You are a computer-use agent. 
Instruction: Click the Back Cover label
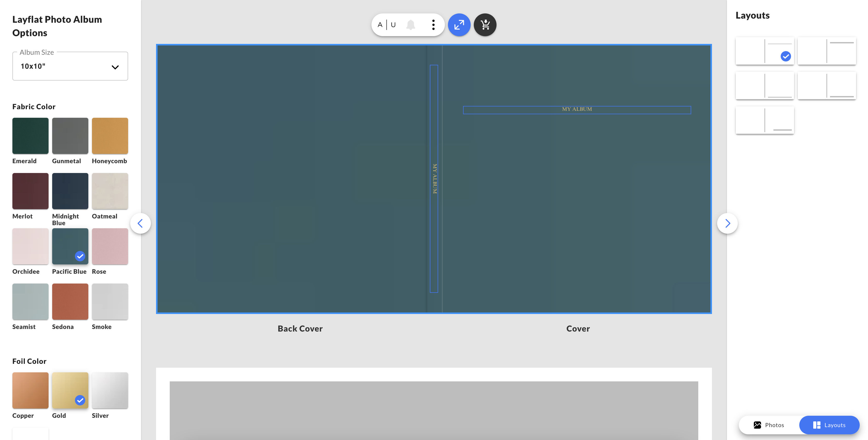[x=300, y=328]
